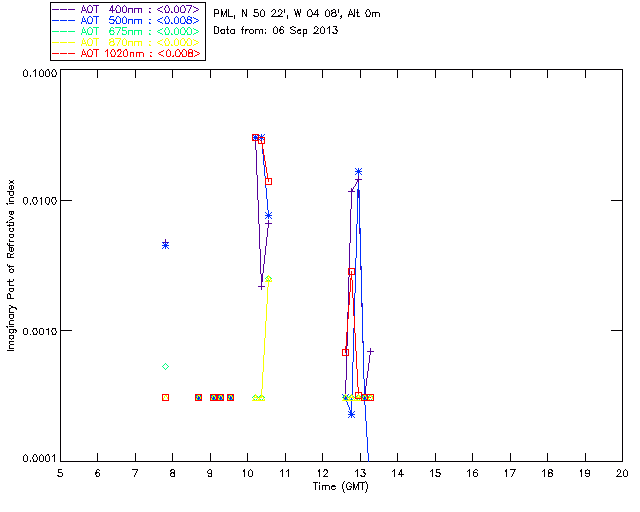Click the purple plus marker near time 13.3

370,351
